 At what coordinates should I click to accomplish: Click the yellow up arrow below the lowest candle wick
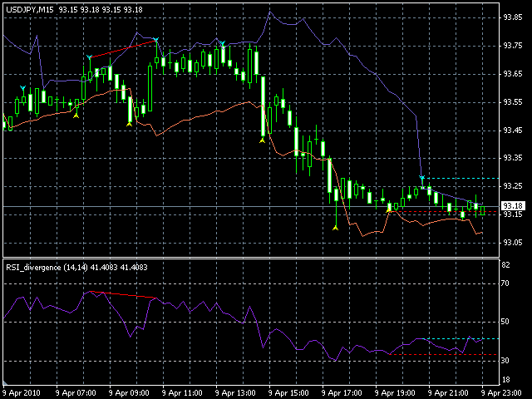tap(336, 228)
